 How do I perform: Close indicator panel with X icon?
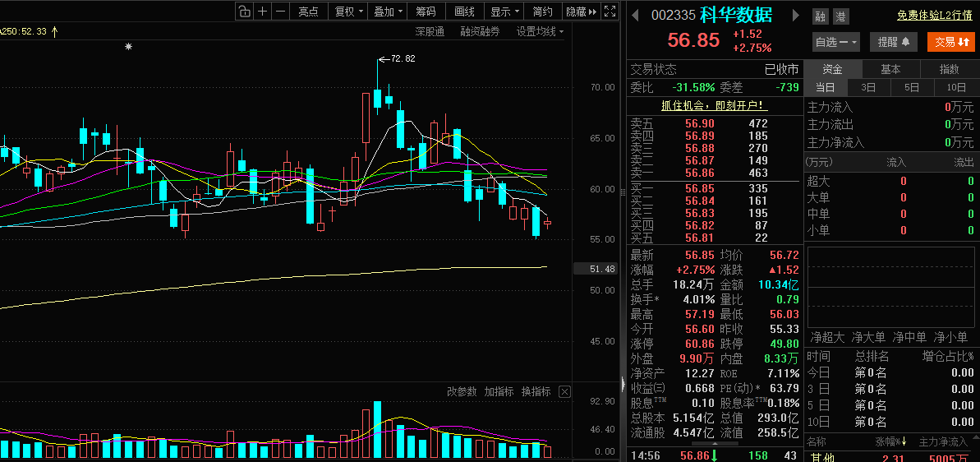[564, 392]
